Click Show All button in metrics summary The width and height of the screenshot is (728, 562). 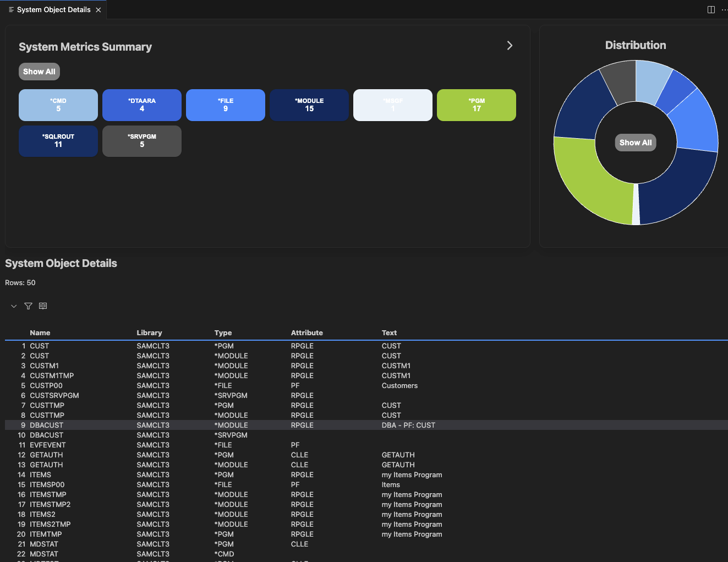[39, 72]
